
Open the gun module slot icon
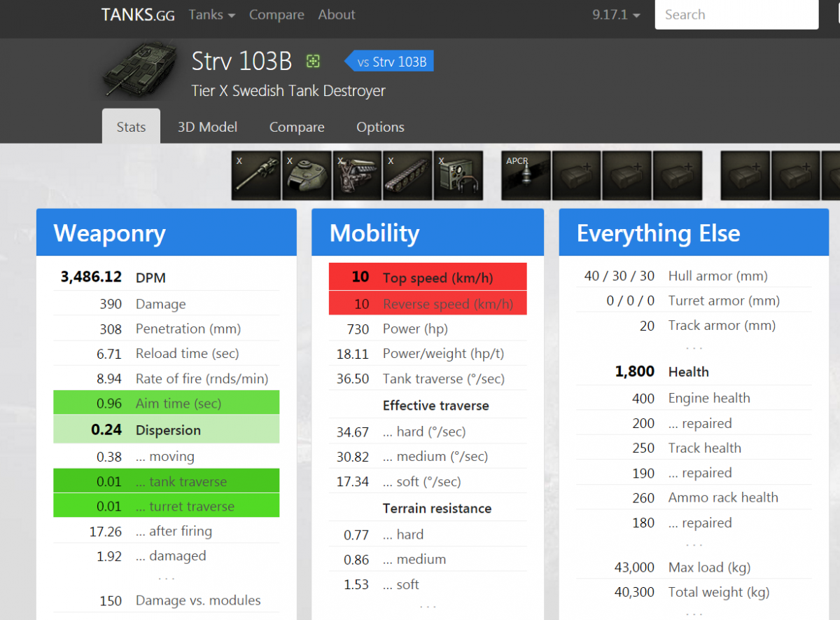coord(256,176)
